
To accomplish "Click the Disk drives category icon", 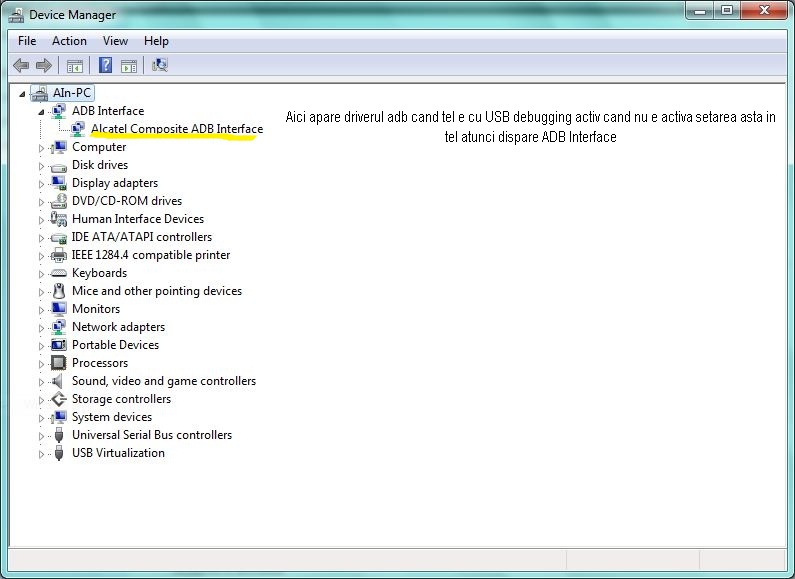I will coord(59,166).
